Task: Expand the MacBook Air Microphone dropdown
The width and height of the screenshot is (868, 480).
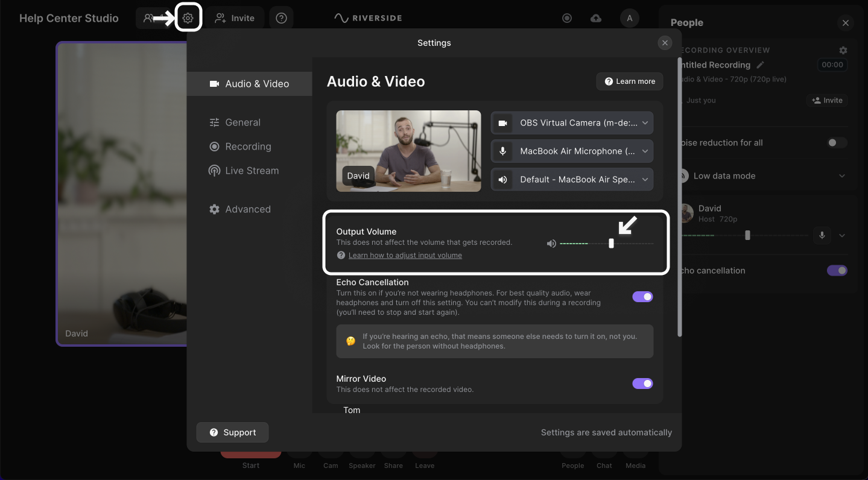Action: [572, 151]
